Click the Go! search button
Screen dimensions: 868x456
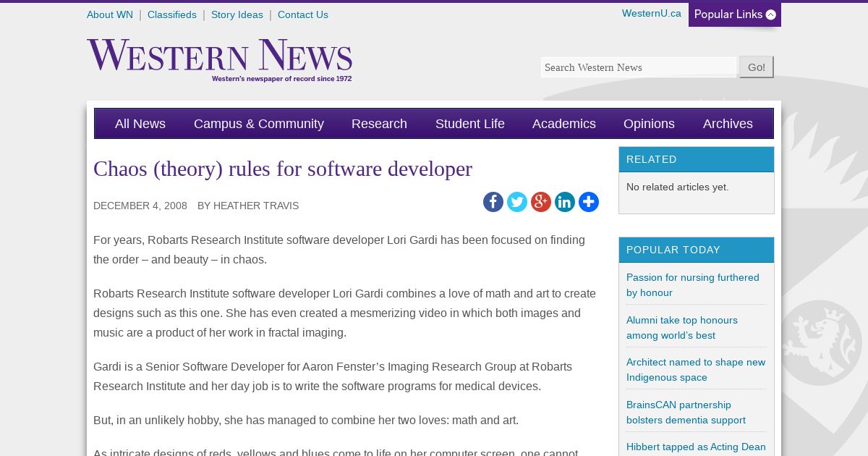[757, 67]
